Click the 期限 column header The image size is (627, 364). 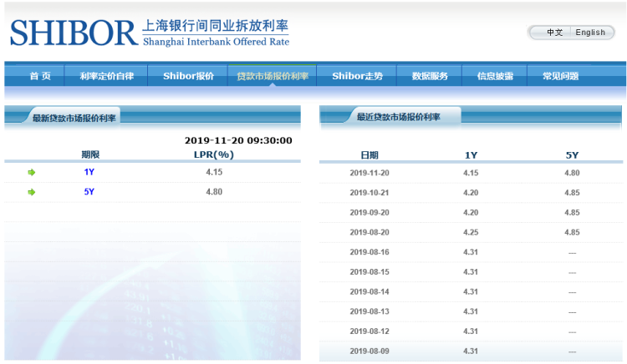90,154
